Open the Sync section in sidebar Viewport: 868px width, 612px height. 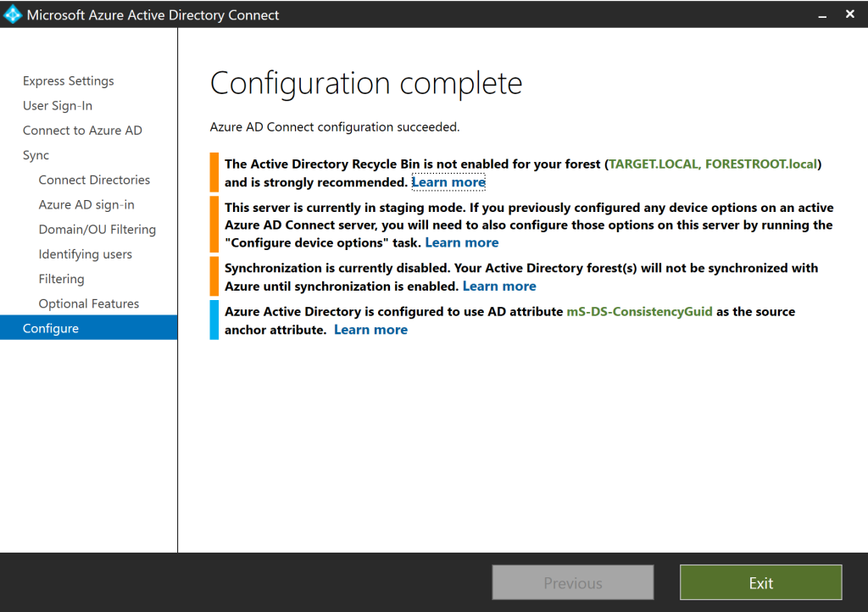click(36, 155)
